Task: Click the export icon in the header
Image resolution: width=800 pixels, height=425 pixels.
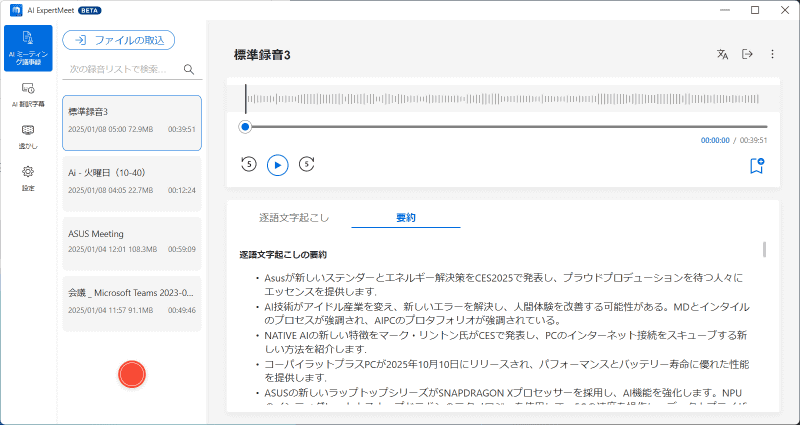Action: [x=747, y=54]
